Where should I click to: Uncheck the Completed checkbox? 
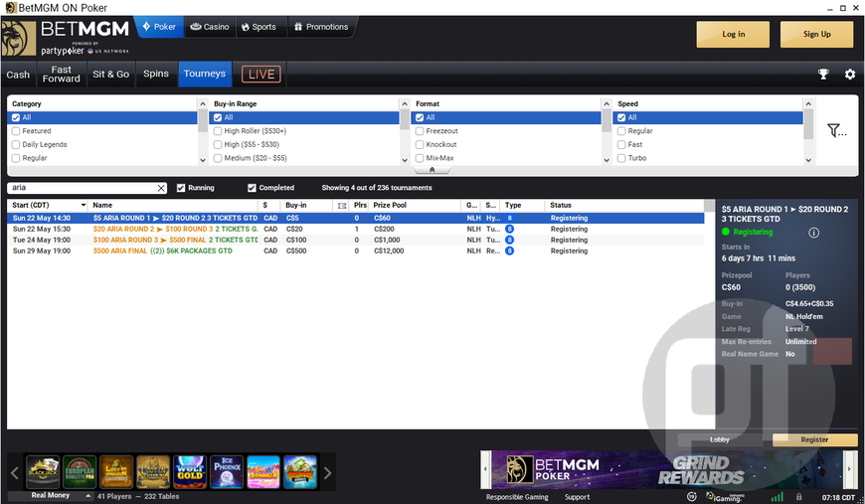(x=253, y=188)
